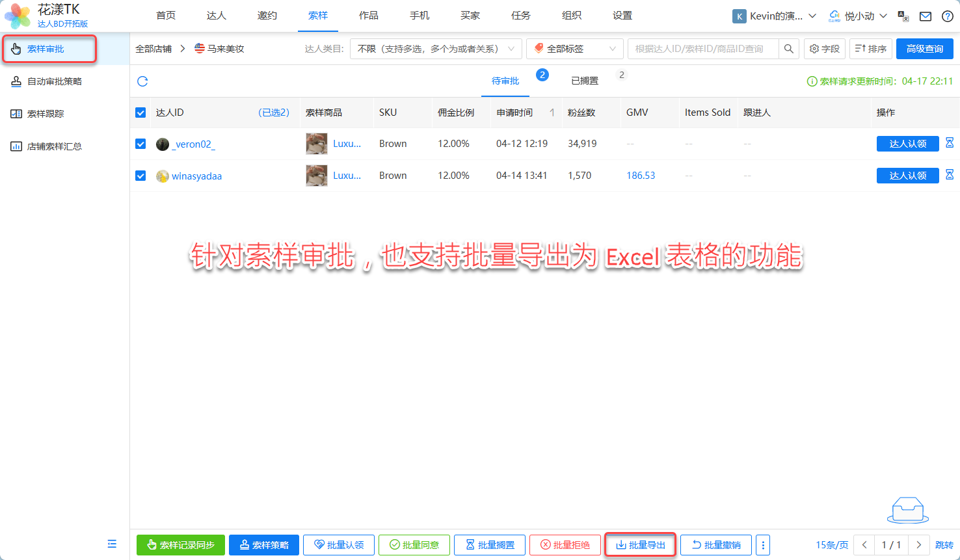This screenshot has height=560, width=960.
Task: Click the search magnifier icon
Action: point(788,49)
